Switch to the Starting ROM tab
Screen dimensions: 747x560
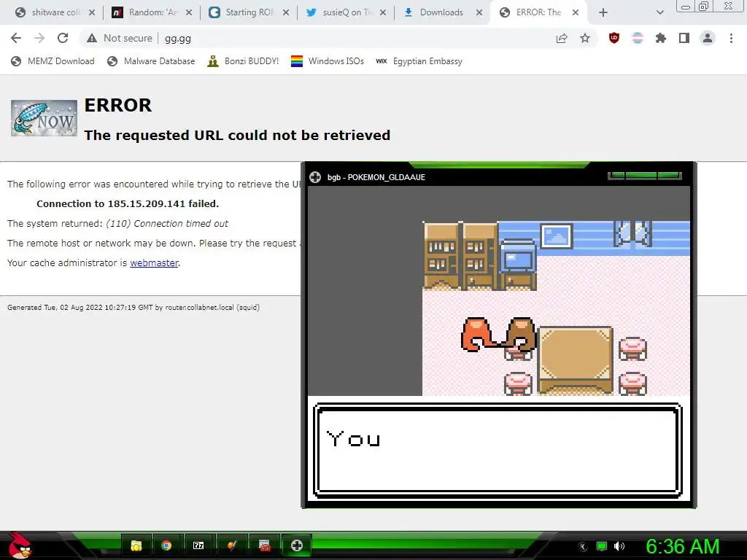pyautogui.click(x=248, y=12)
